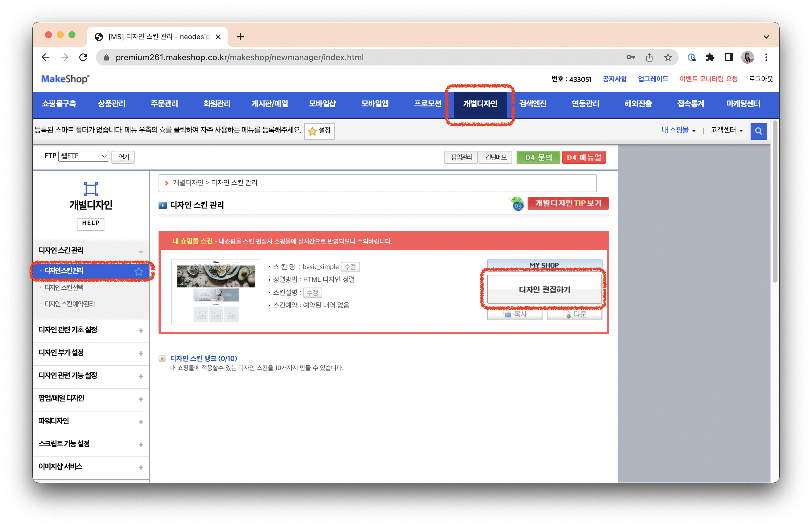Click the blue search magnifier icon
The image size is (812, 526).
coord(758,131)
